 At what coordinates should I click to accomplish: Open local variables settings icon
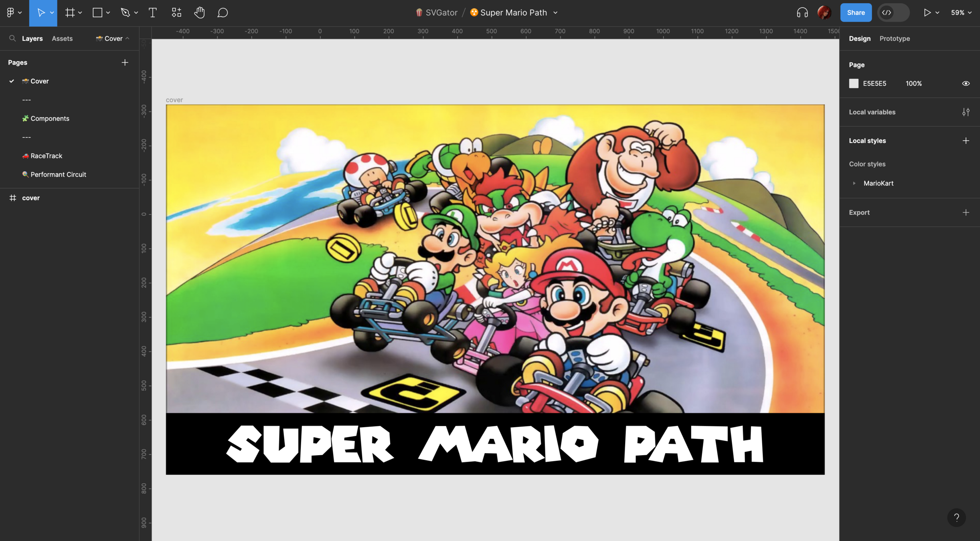966,112
